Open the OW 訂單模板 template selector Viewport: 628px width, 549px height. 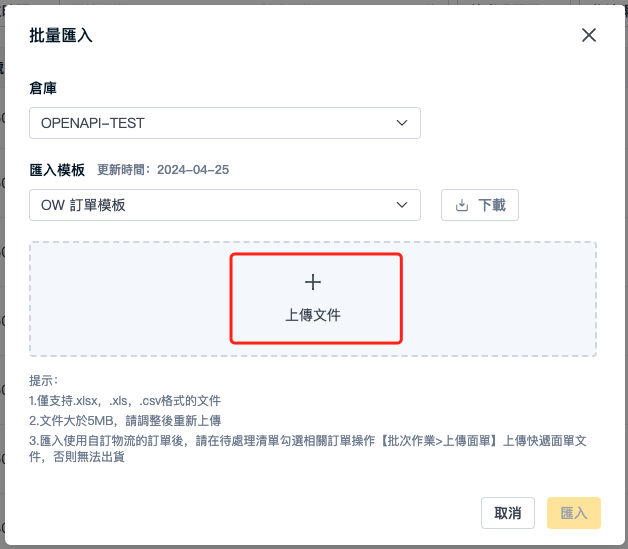(x=225, y=205)
